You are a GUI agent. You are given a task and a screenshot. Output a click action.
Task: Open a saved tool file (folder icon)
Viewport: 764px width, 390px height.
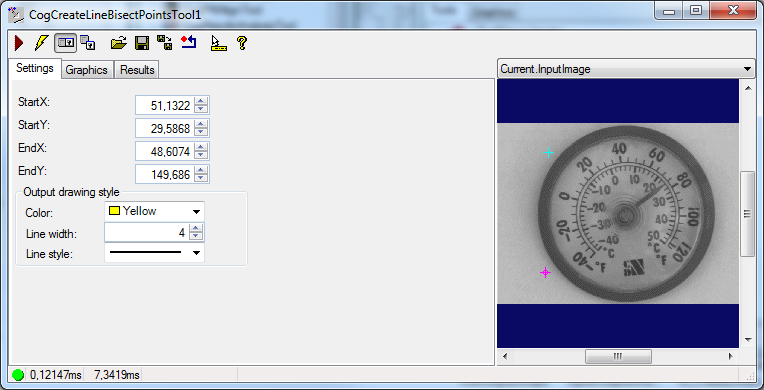pyautogui.click(x=118, y=43)
